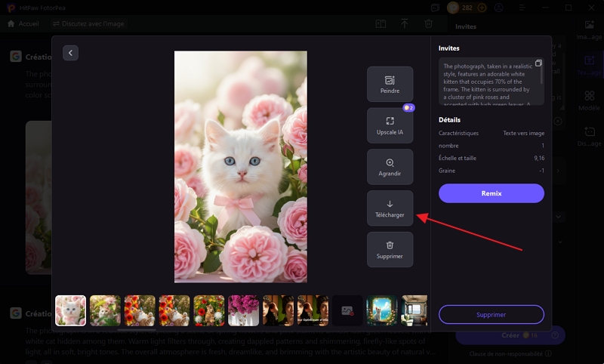Select the white kitten thumbnail

71,310
